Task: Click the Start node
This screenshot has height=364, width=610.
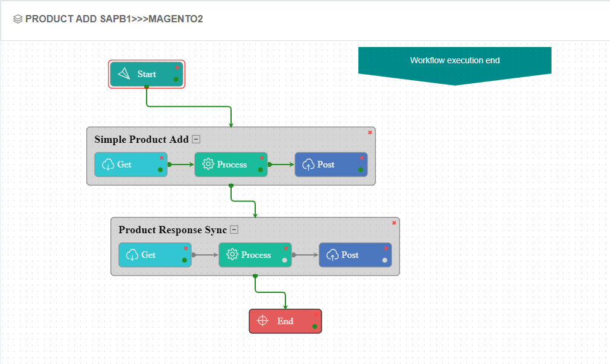Action: pos(146,74)
